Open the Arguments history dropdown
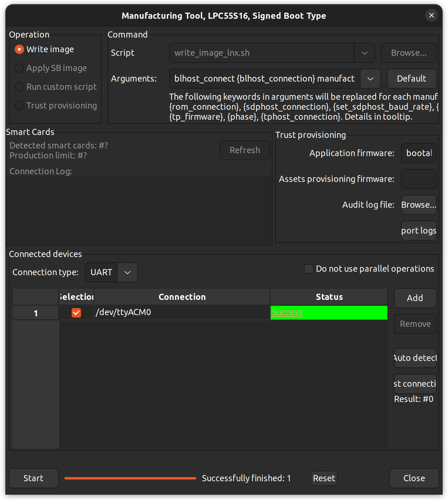Image resolution: width=448 pixels, height=500 pixels. click(370, 79)
